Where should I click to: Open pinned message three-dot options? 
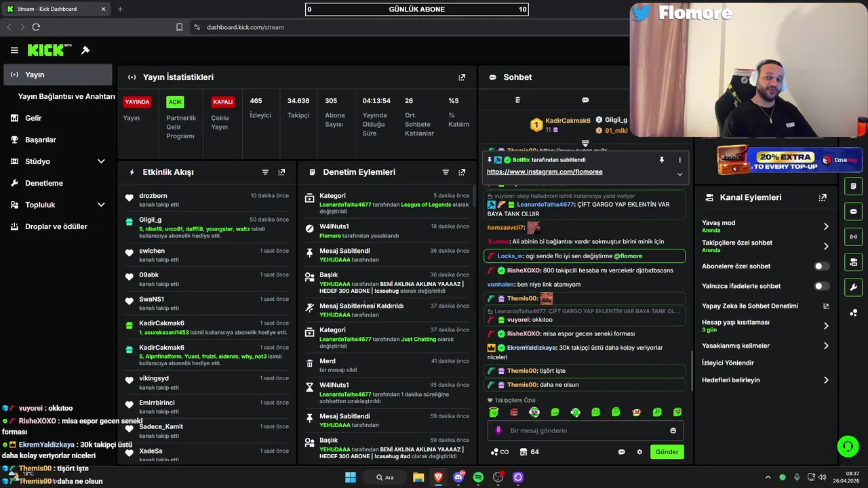tap(679, 160)
